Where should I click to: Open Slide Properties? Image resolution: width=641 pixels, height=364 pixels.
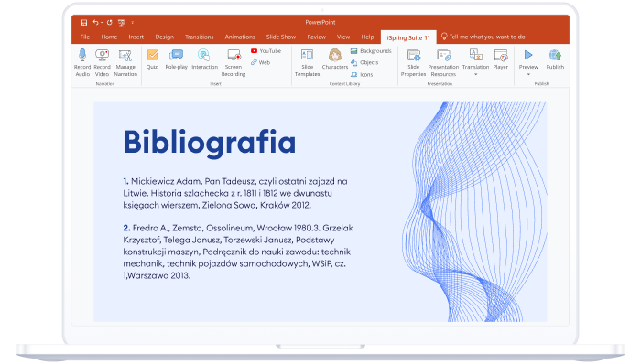click(413, 62)
